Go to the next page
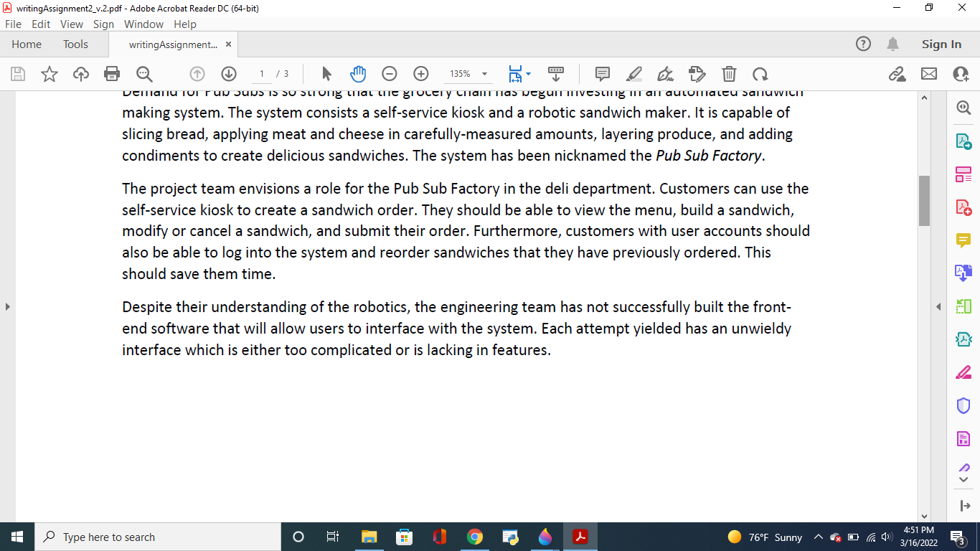This screenshot has height=551, width=980. [x=228, y=74]
